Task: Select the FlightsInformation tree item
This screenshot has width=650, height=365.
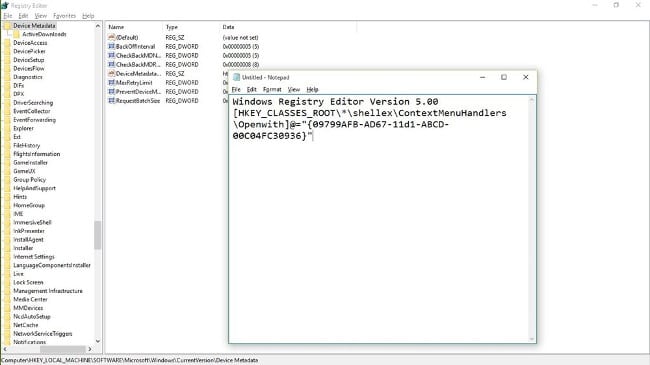Action: [36, 154]
